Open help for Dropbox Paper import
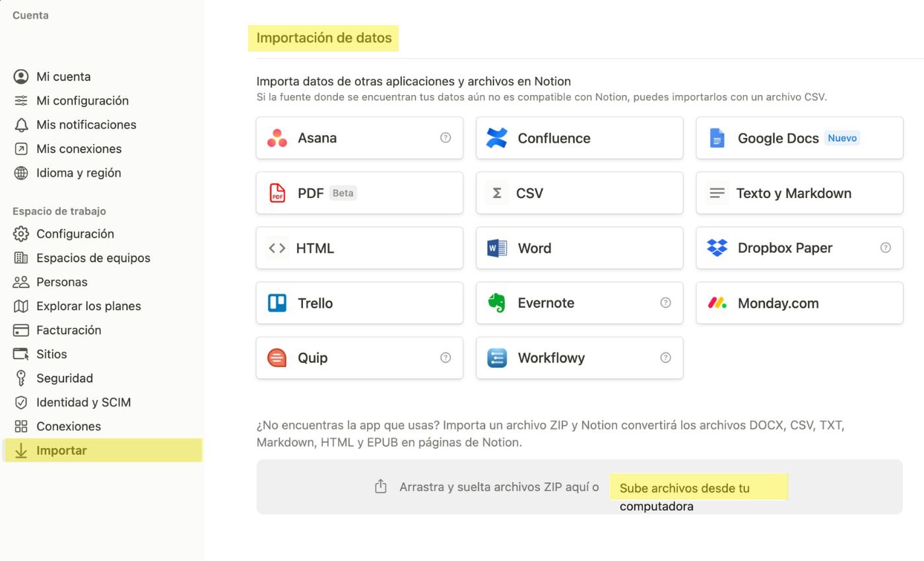This screenshot has width=924, height=561. click(x=886, y=247)
